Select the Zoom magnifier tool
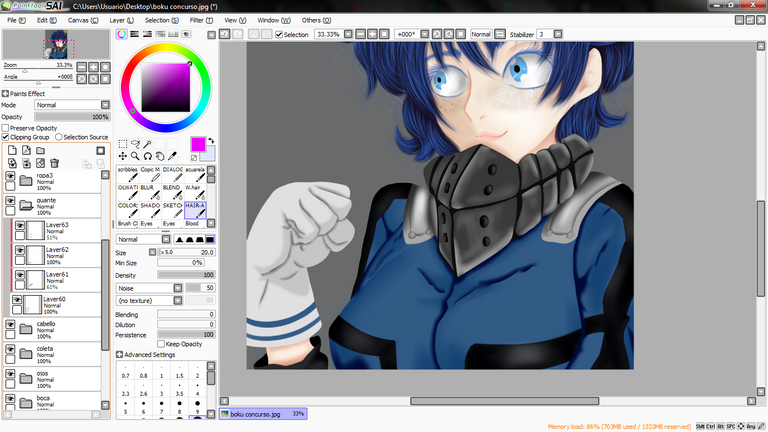 coord(135,156)
